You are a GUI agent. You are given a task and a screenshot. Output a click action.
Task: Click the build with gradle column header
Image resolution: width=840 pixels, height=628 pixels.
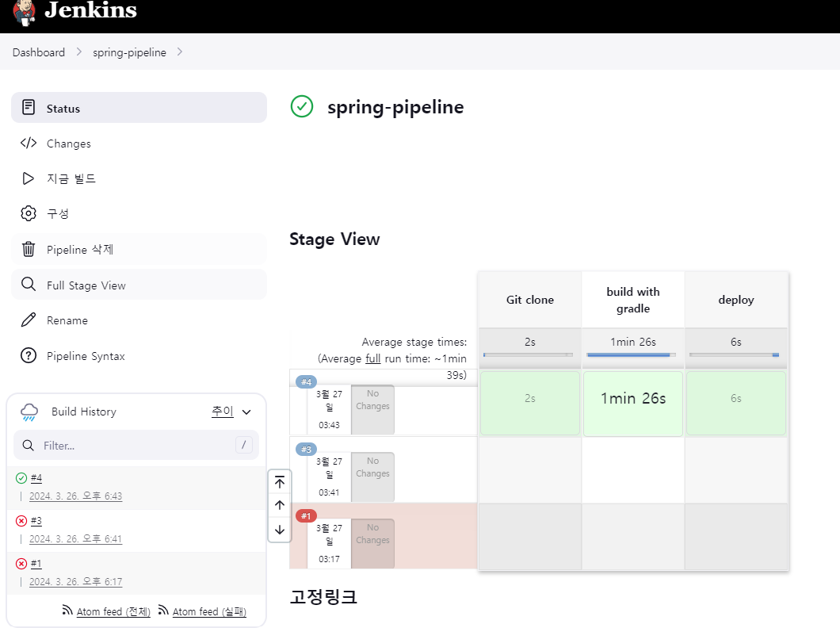(x=632, y=300)
